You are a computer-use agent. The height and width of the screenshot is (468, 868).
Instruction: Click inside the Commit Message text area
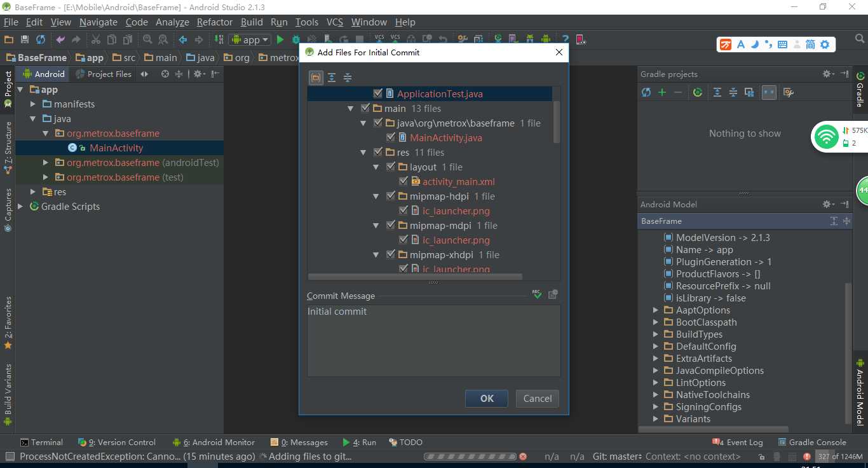pos(433,340)
